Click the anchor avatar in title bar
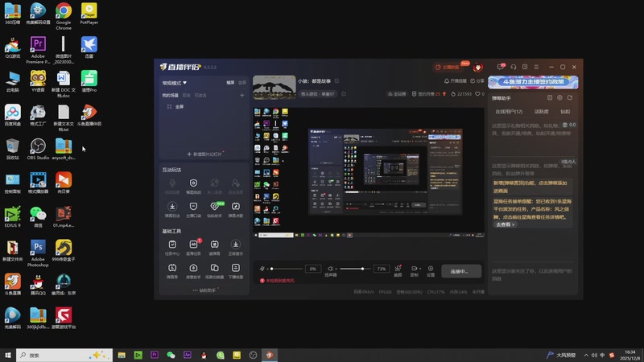 click(477, 68)
